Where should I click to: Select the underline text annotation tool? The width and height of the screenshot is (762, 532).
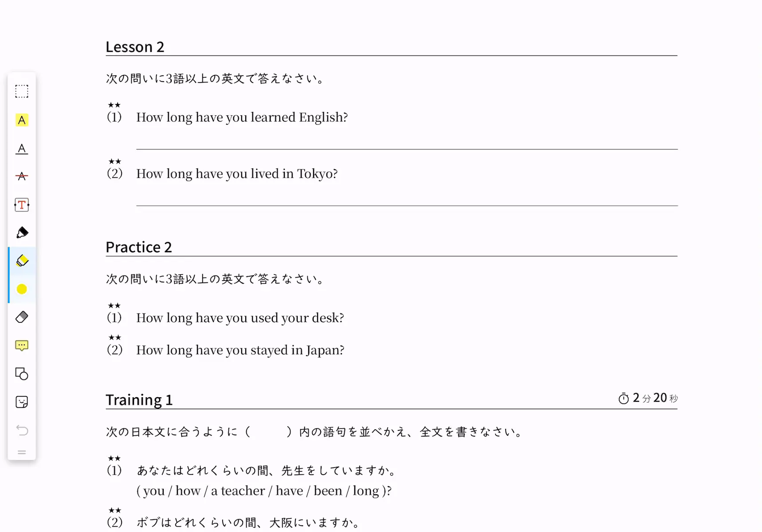pyautogui.click(x=22, y=149)
